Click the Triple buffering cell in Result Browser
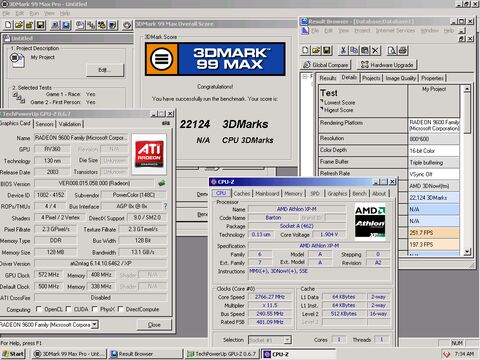The width and height of the screenshot is (480, 360). coord(434,162)
